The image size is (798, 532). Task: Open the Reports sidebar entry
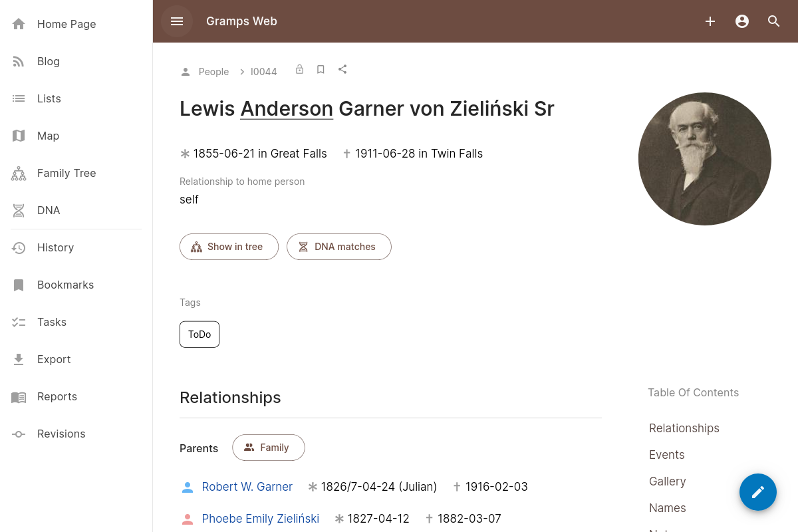pyautogui.click(x=57, y=396)
